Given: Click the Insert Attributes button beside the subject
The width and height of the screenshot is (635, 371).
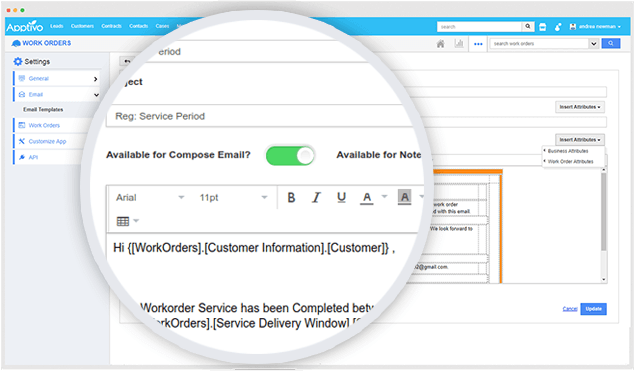Looking at the screenshot, I should [580, 107].
